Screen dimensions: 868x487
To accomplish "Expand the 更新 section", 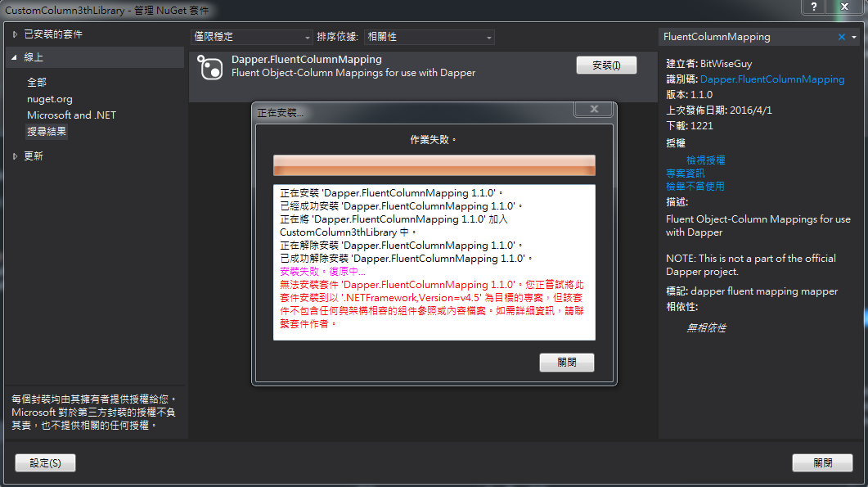I will (x=15, y=156).
